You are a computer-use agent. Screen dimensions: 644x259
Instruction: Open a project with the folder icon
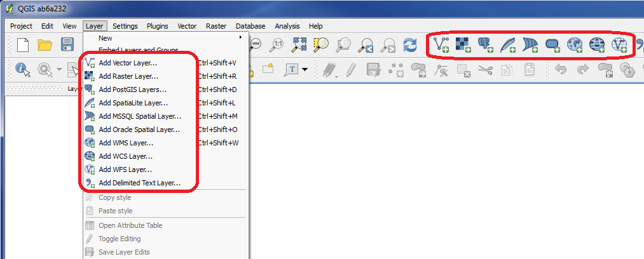(45, 44)
